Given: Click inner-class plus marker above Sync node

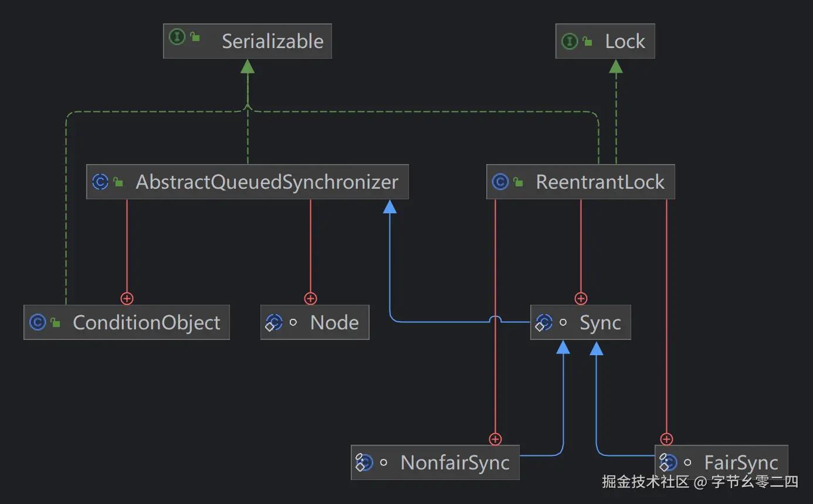Looking at the screenshot, I should click(581, 298).
